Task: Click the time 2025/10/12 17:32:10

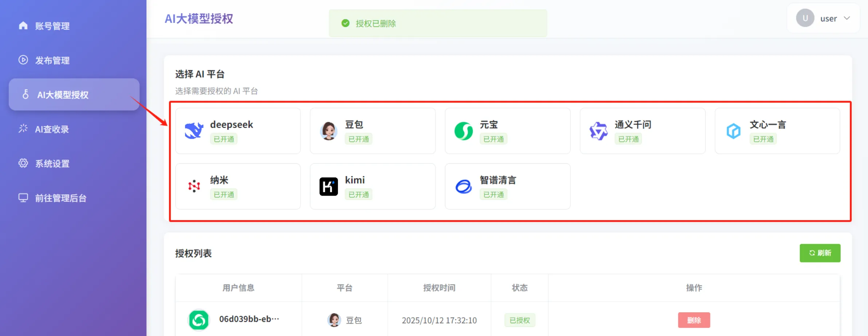Action: [439, 320]
